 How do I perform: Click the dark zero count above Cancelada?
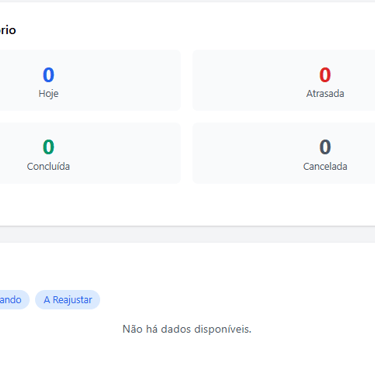tap(325, 147)
